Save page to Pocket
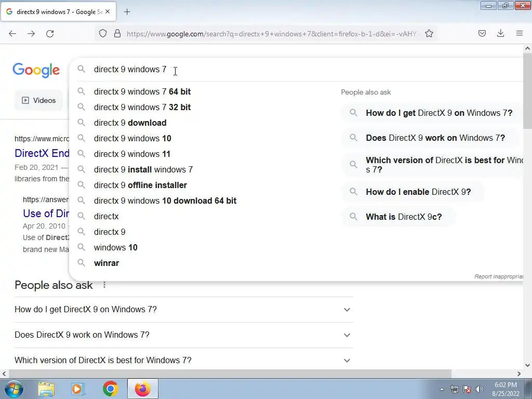The image size is (532, 399). 482,34
